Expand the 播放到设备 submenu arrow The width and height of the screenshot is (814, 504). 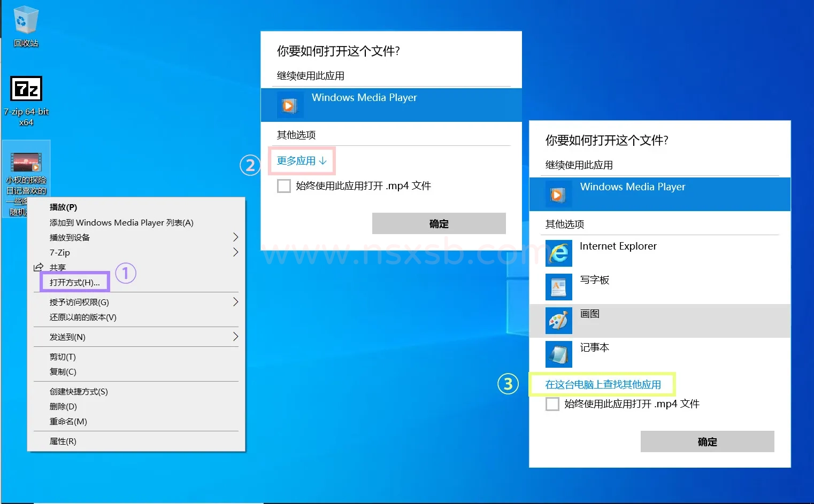[235, 237]
